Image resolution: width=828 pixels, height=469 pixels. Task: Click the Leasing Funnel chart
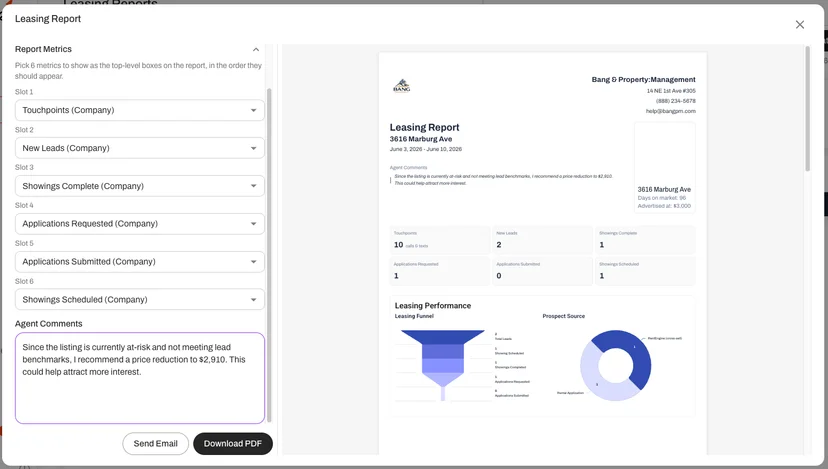[443, 365]
